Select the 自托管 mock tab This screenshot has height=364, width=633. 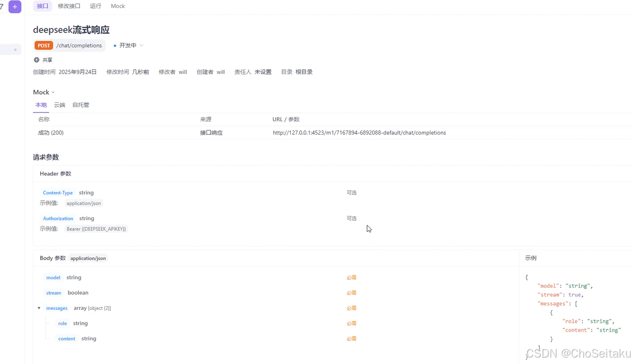click(81, 105)
